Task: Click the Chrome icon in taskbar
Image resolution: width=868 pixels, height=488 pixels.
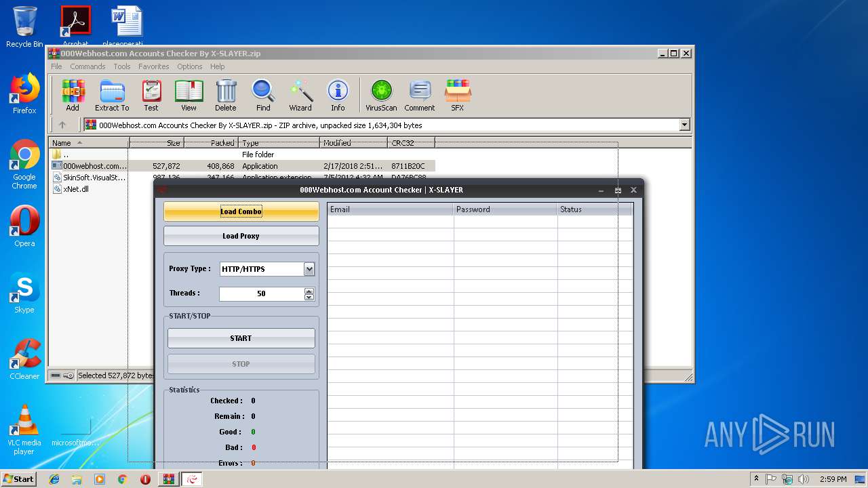Action: pyautogui.click(x=122, y=479)
